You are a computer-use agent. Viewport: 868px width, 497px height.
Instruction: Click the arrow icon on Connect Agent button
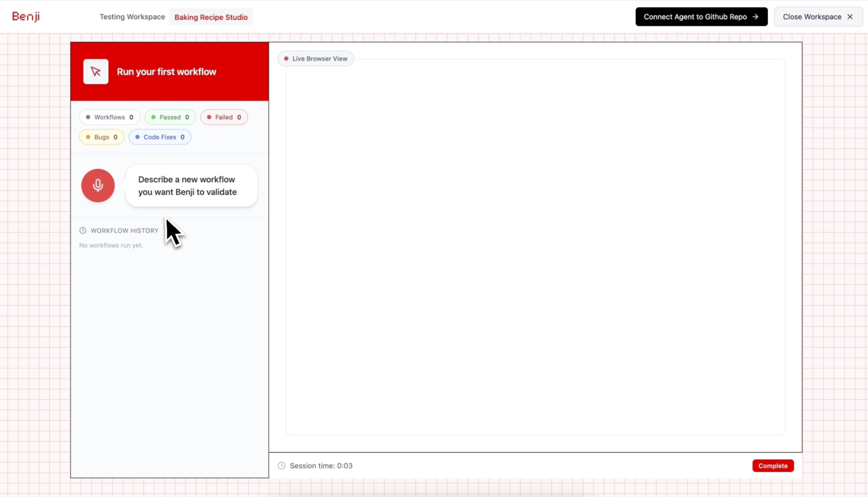(x=755, y=17)
